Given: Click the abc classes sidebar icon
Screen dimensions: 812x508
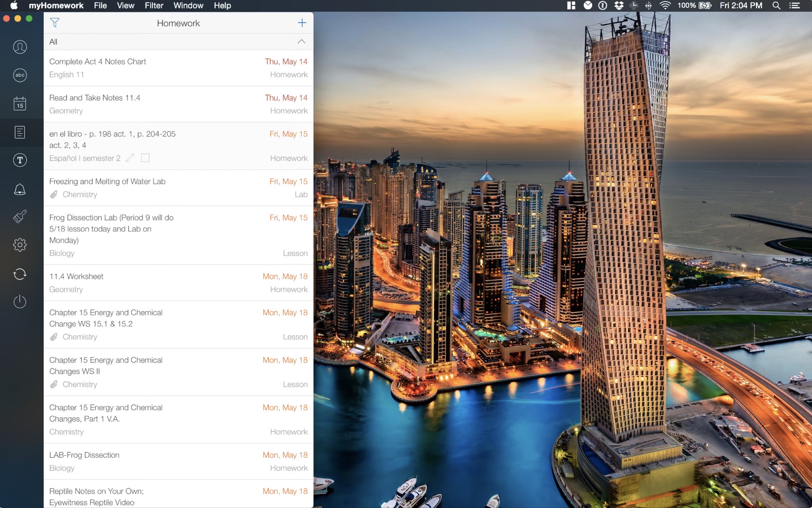Looking at the screenshot, I should 20,75.
